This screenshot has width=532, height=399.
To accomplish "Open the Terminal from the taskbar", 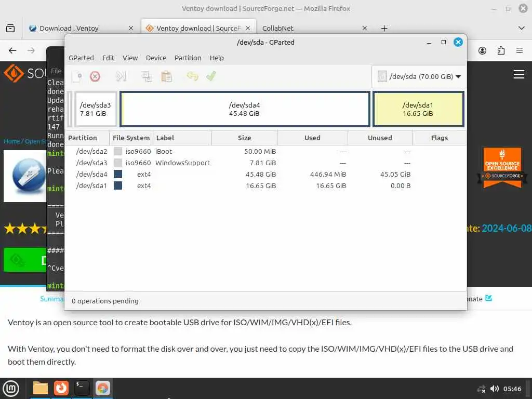I will [82, 389].
